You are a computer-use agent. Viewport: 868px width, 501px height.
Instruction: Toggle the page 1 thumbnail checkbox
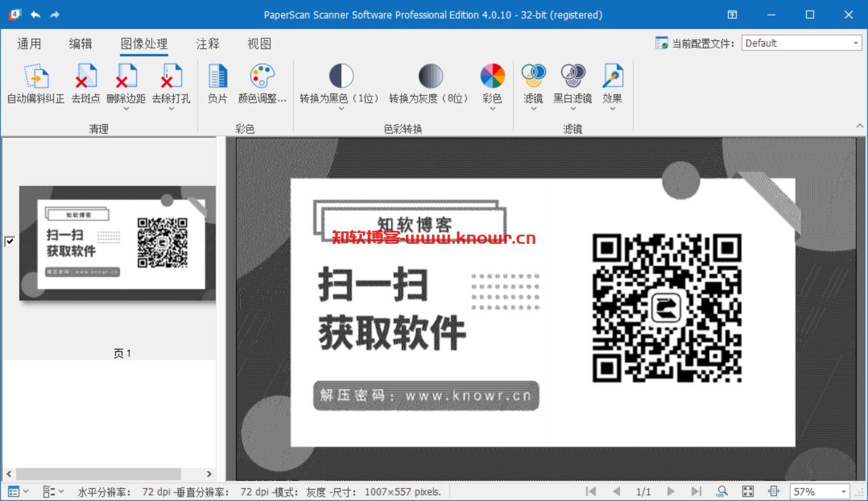pyautogui.click(x=10, y=242)
